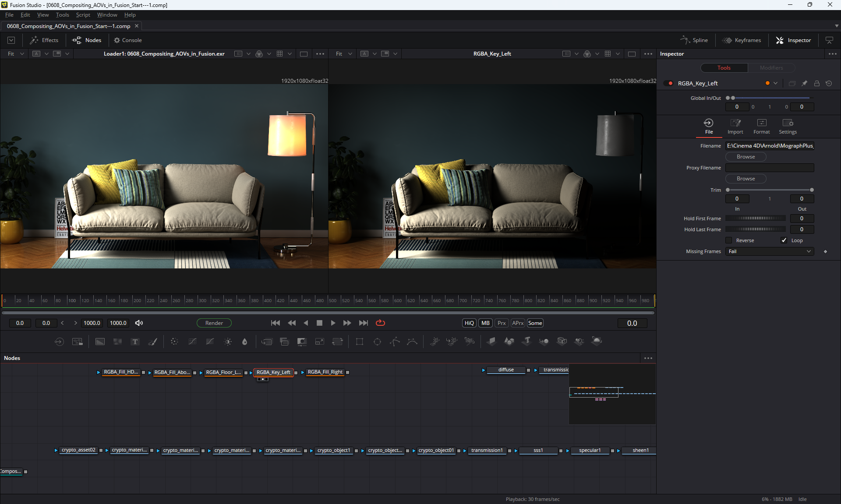Expand RGBA_Key_Left color options chevron

[x=775, y=83]
